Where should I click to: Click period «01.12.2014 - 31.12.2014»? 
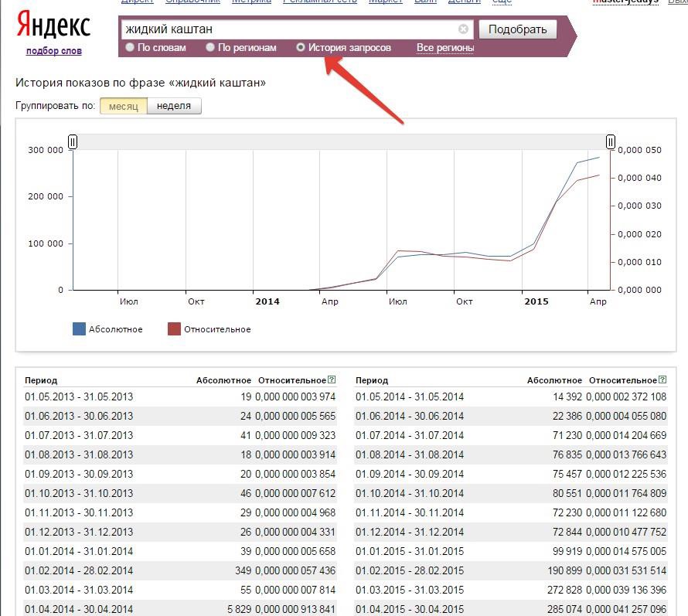(410, 532)
